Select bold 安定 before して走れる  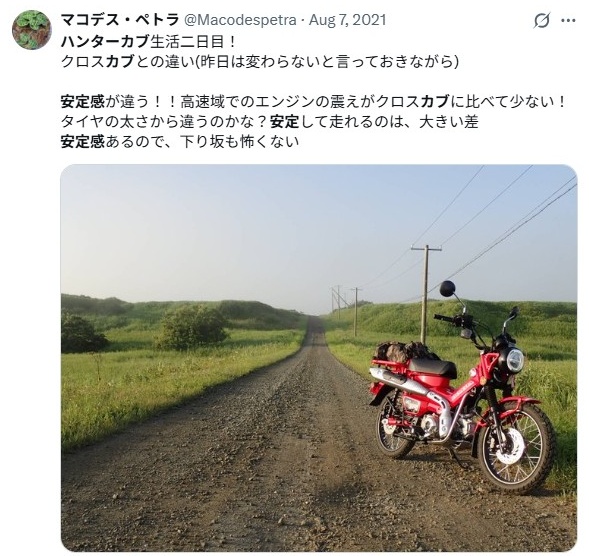pyautogui.click(x=285, y=122)
